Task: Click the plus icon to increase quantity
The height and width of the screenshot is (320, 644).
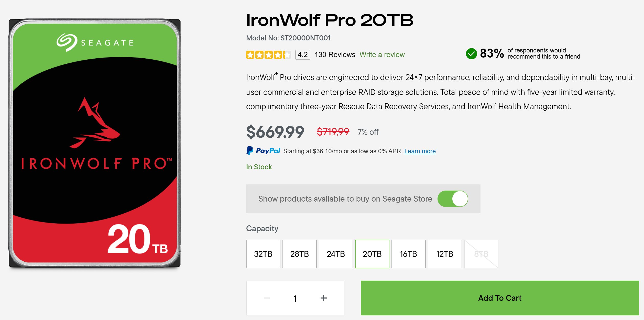Action: [324, 298]
